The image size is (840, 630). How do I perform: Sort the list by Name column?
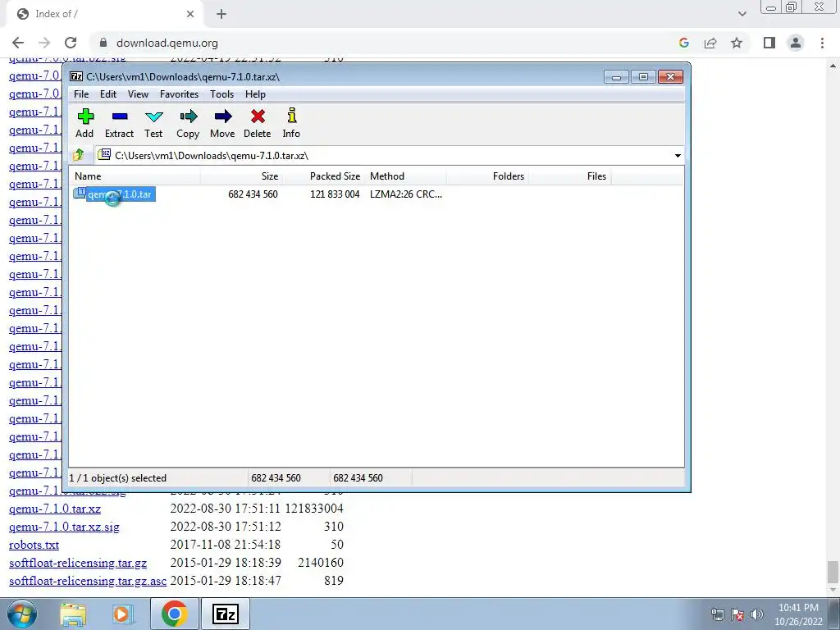pos(135,176)
